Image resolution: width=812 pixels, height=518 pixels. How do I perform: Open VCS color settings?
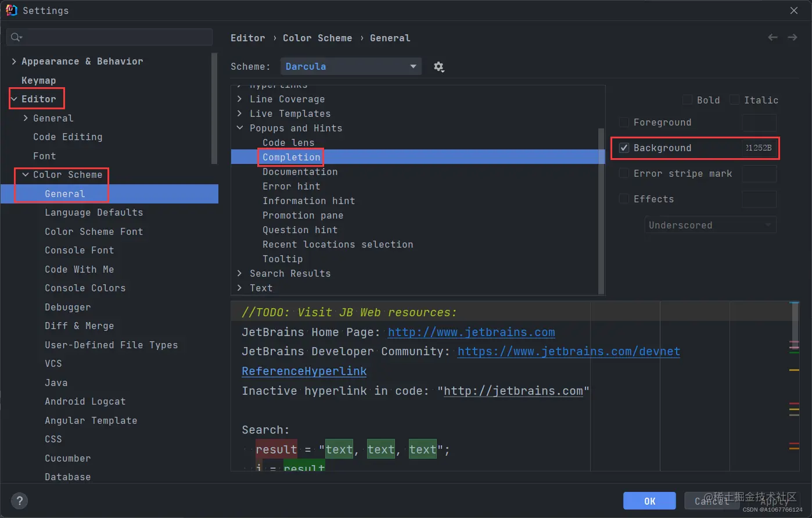pyautogui.click(x=53, y=363)
